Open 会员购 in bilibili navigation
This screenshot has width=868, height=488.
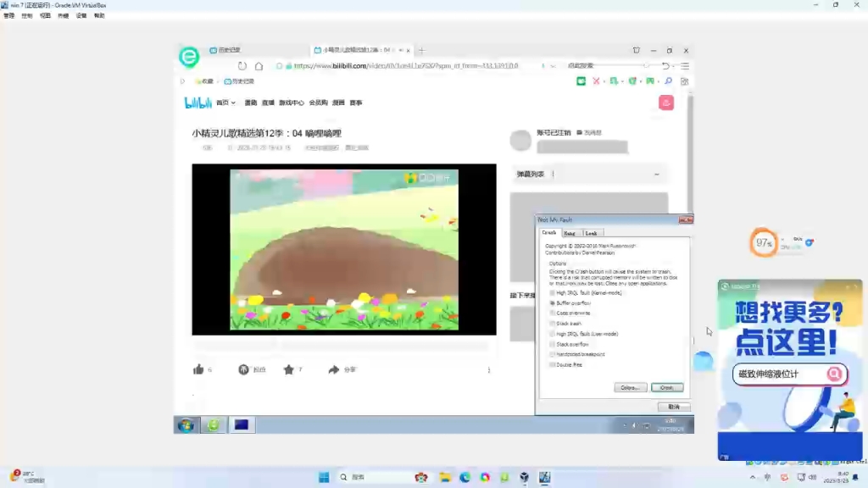tap(319, 103)
